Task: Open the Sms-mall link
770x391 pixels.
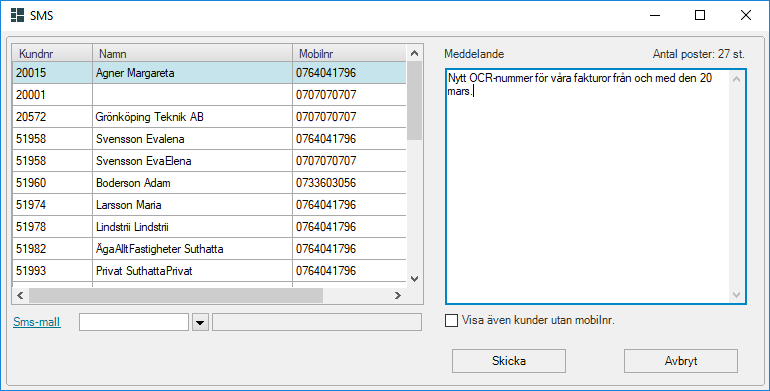Action: (x=37, y=322)
